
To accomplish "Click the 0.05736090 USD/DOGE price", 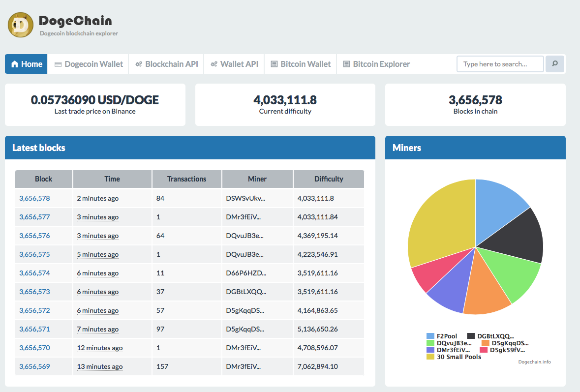I will 94,100.
